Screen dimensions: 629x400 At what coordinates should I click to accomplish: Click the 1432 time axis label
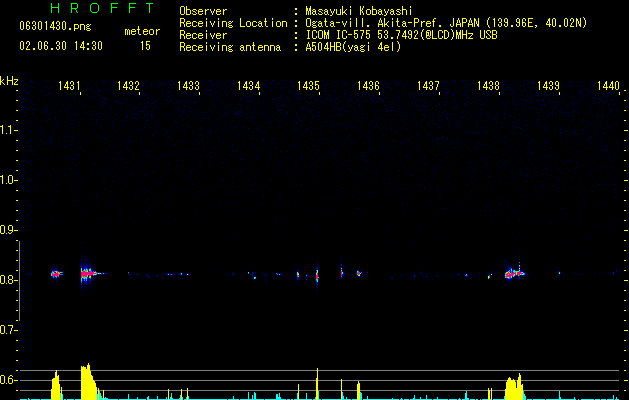click(128, 85)
